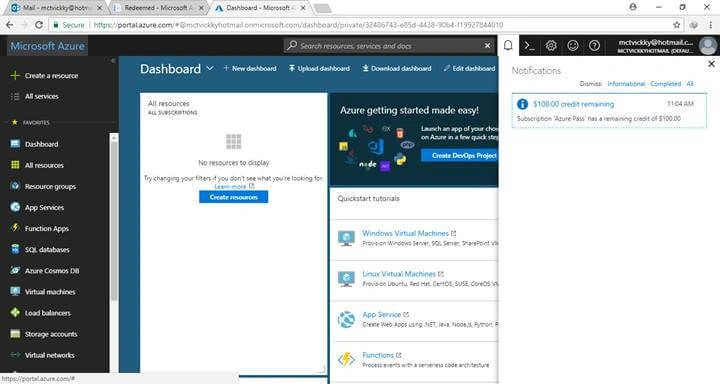
Task: Open the Functions tutorial link
Action: click(x=378, y=355)
